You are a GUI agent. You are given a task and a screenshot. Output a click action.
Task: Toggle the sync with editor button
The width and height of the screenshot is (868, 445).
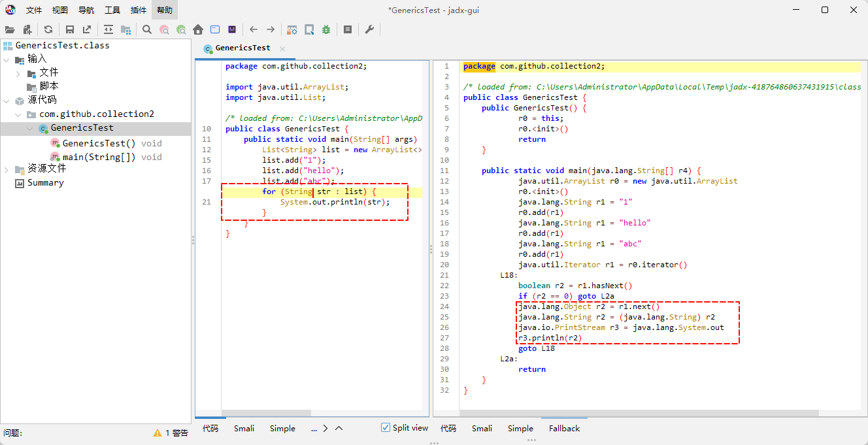(108, 29)
